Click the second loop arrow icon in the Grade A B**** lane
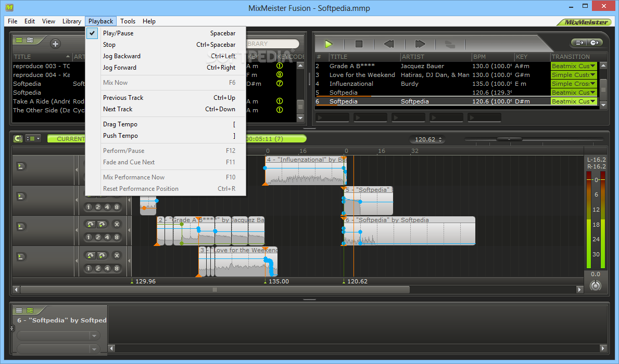619x364 pixels. click(x=102, y=225)
